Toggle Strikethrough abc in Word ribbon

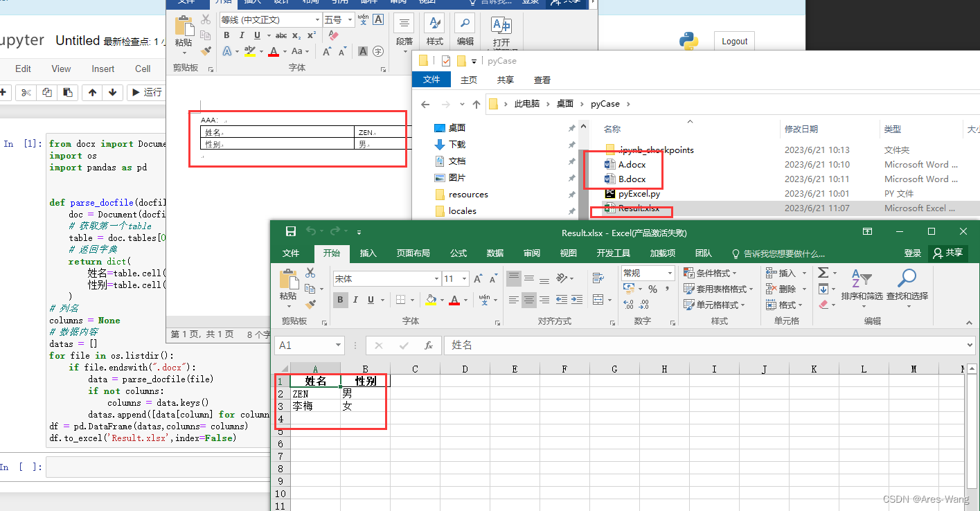tap(281, 35)
